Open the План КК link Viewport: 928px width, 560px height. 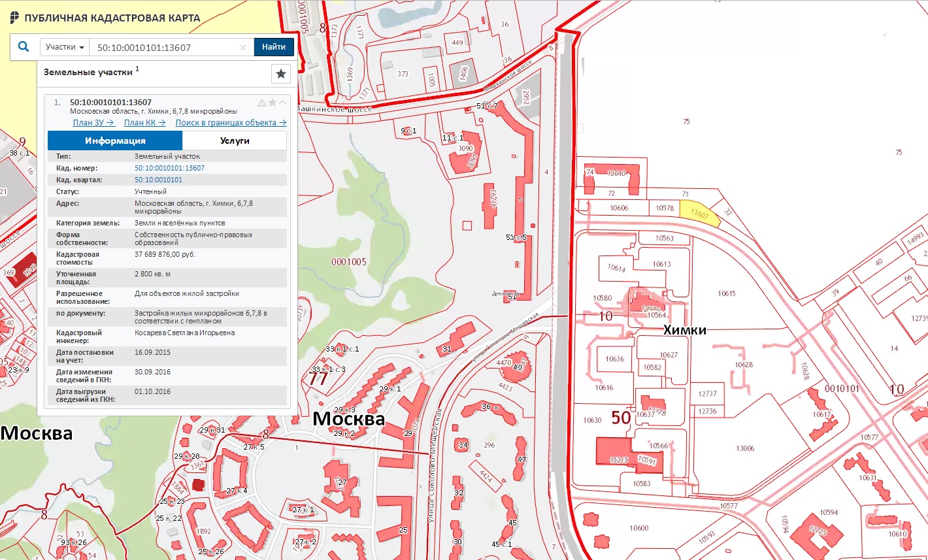click(x=144, y=123)
